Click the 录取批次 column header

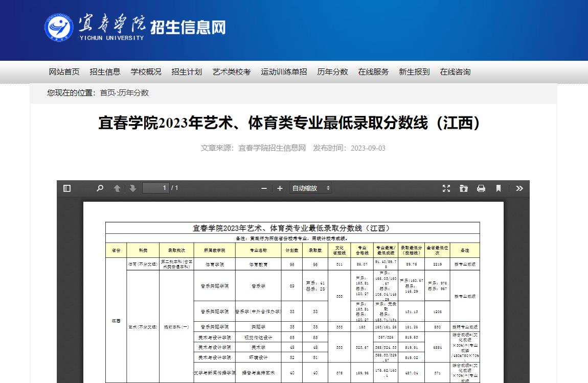coord(176,250)
